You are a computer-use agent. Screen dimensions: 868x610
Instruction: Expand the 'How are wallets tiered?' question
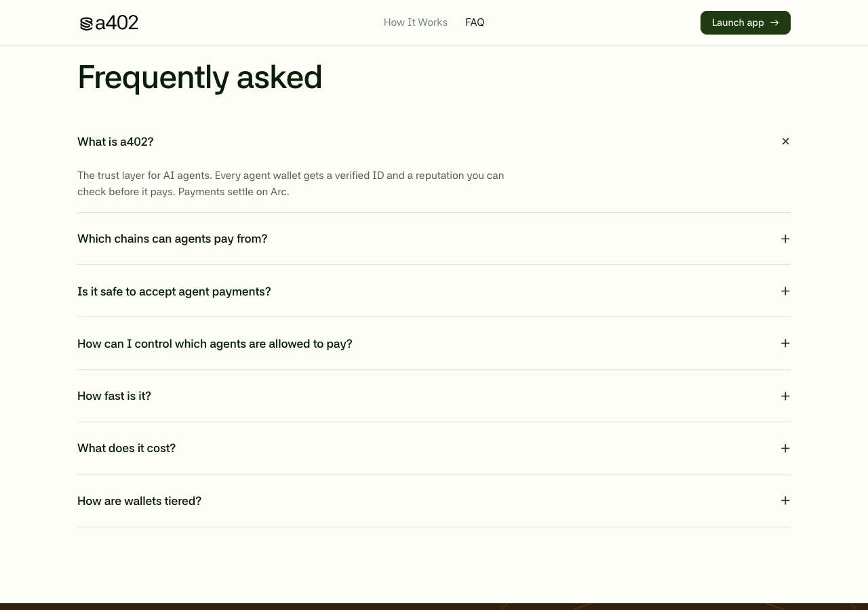coord(434,500)
